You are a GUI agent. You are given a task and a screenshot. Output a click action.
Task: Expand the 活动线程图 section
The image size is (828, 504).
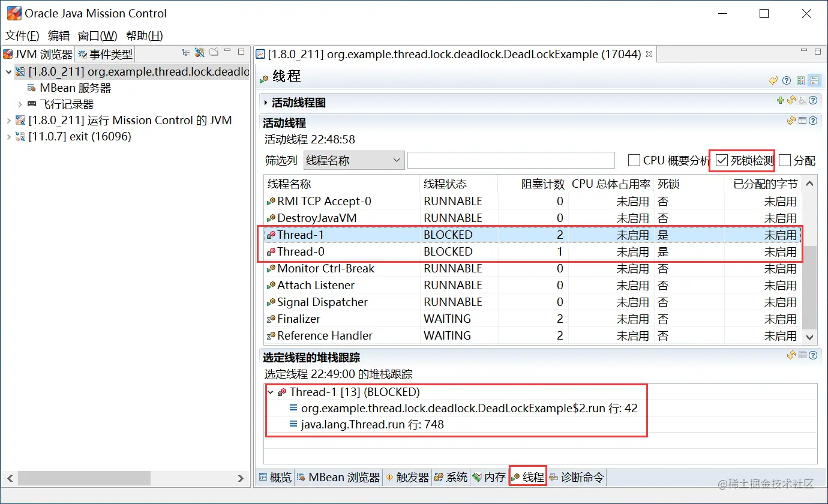coord(266,103)
